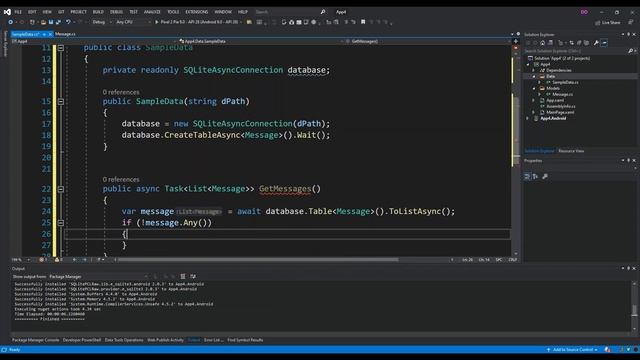Collapse the SampleData class code block

point(61,48)
